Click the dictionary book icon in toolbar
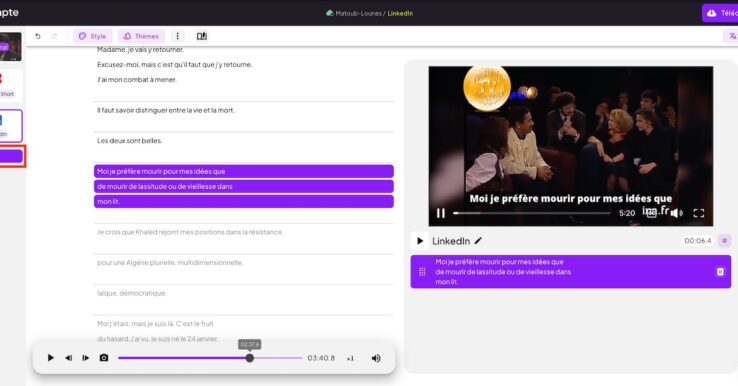This screenshot has height=386, width=738. pyautogui.click(x=202, y=36)
